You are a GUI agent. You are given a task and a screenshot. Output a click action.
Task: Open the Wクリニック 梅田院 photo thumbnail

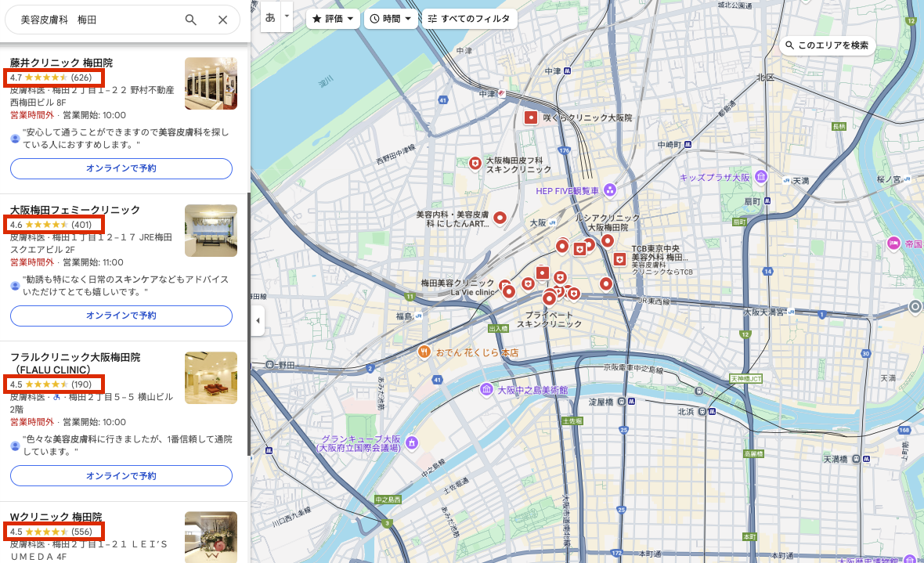[x=211, y=537]
